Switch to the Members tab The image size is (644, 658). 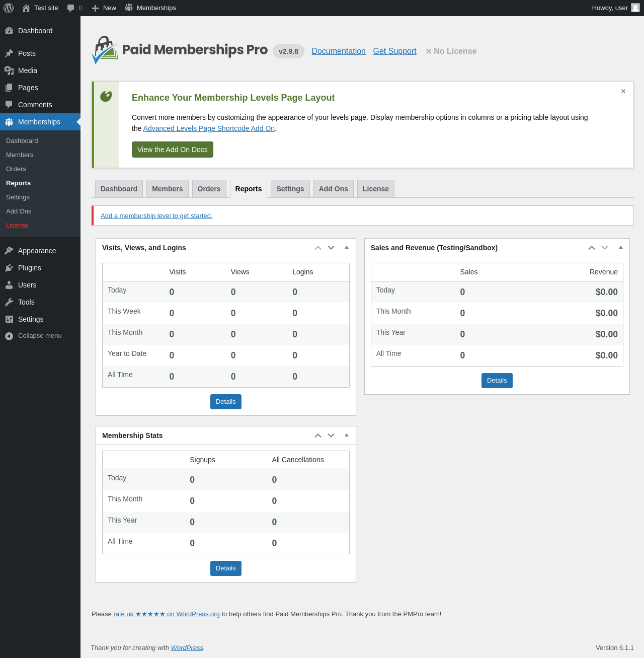pyautogui.click(x=168, y=189)
